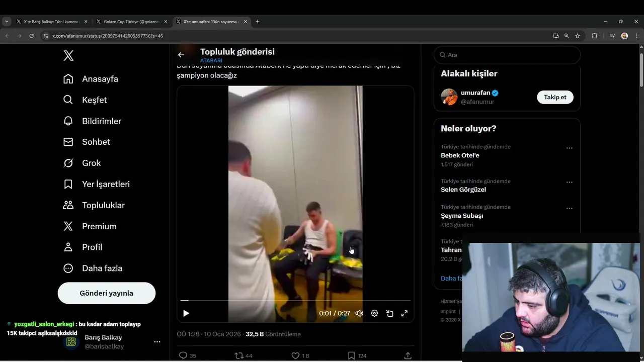The width and height of the screenshot is (644, 362).
Task: Expand Daha fazla menu
Action: coord(93,268)
